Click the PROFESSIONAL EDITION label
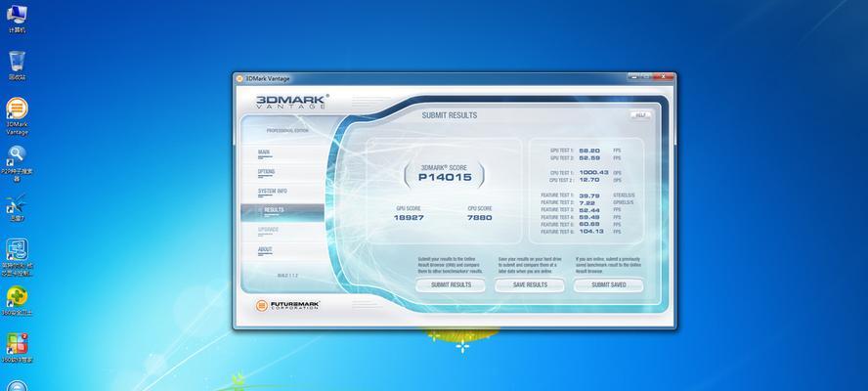Viewport: 868px width, 391px height. 287,131
